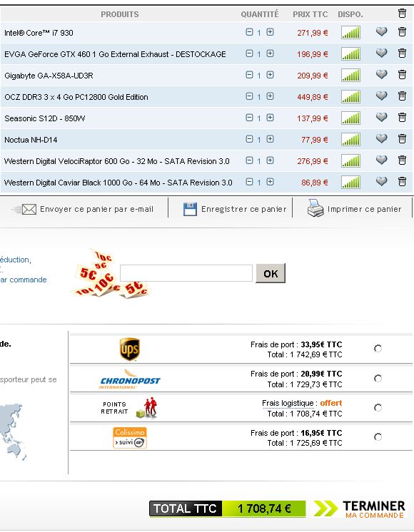Open Envoyer ce panier par e-mail
Image resolution: width=414 pixels, height=532 pixels.
pyautogui.click(x=97, y=210)
